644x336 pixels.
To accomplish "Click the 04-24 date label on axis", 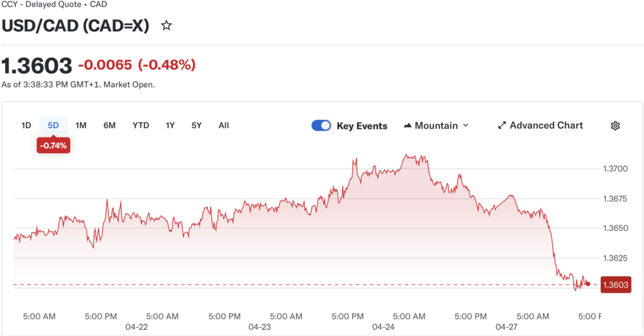I will (383, 327).
